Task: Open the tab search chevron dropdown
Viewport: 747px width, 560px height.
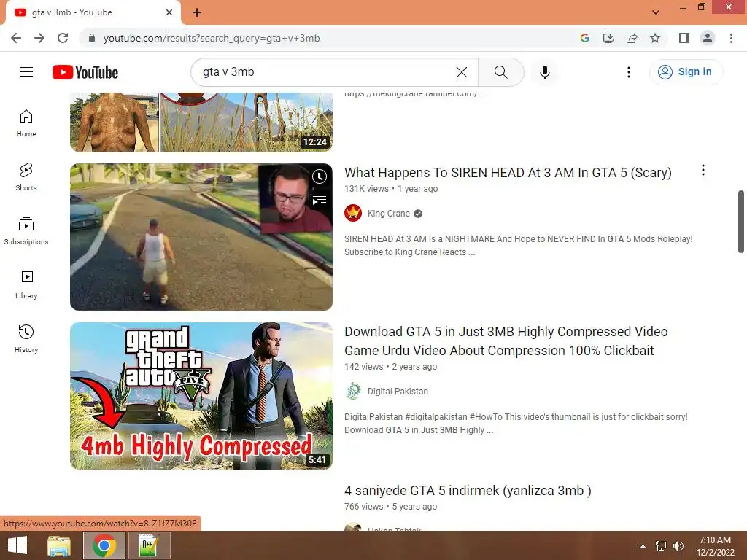Action: (x=656, y=12)
